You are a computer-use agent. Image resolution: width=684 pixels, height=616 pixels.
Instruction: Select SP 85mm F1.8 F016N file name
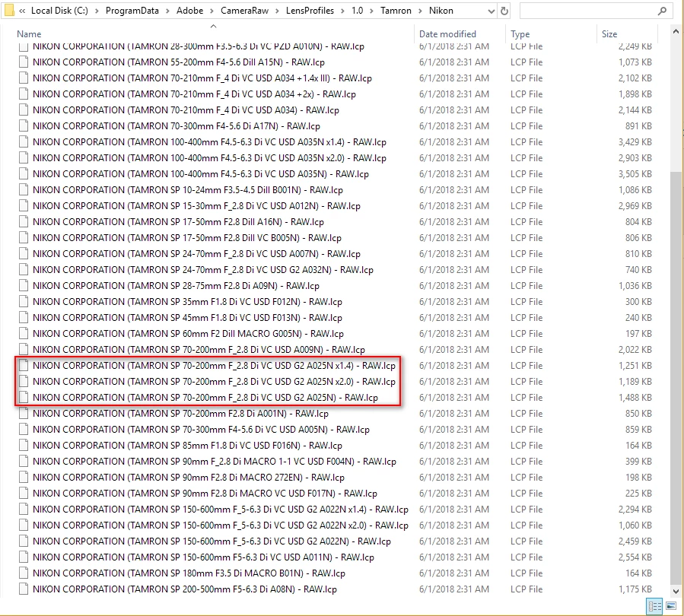[x=187, y=446]
